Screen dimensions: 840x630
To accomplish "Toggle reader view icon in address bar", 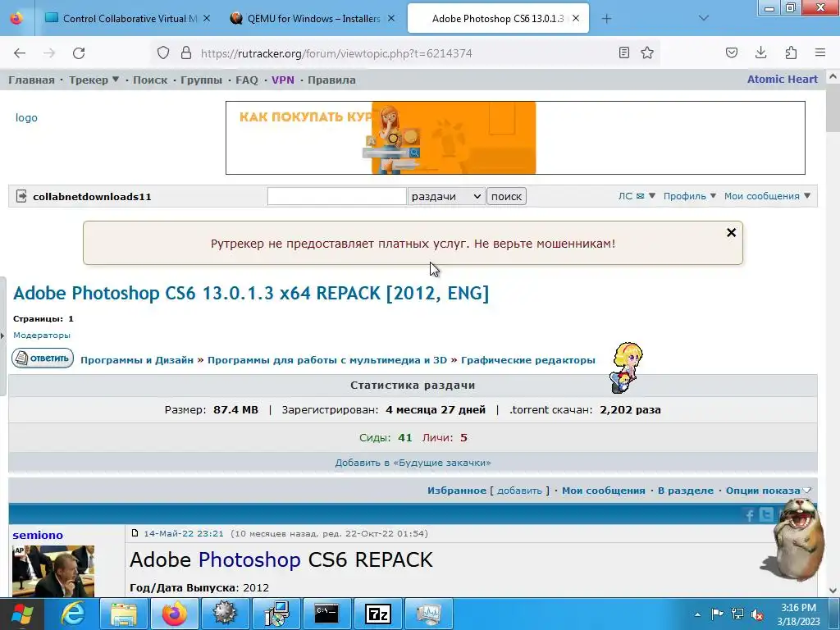I will pos(623,52).
